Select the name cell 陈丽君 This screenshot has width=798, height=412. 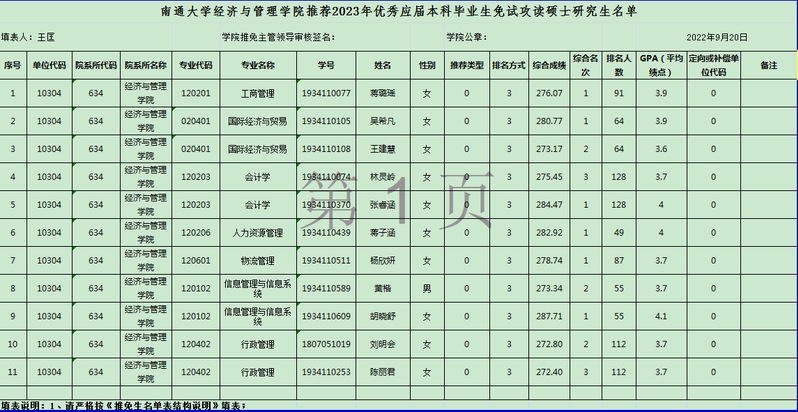pos(383,372)
